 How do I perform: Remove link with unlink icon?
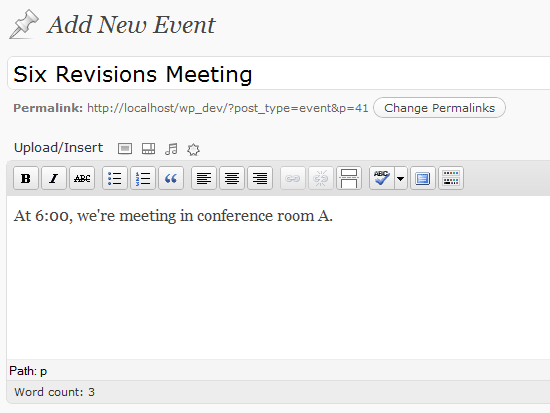321,178
